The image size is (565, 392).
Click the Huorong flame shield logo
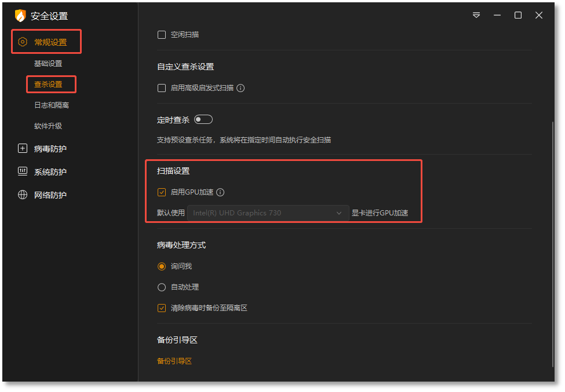point(20,16)
